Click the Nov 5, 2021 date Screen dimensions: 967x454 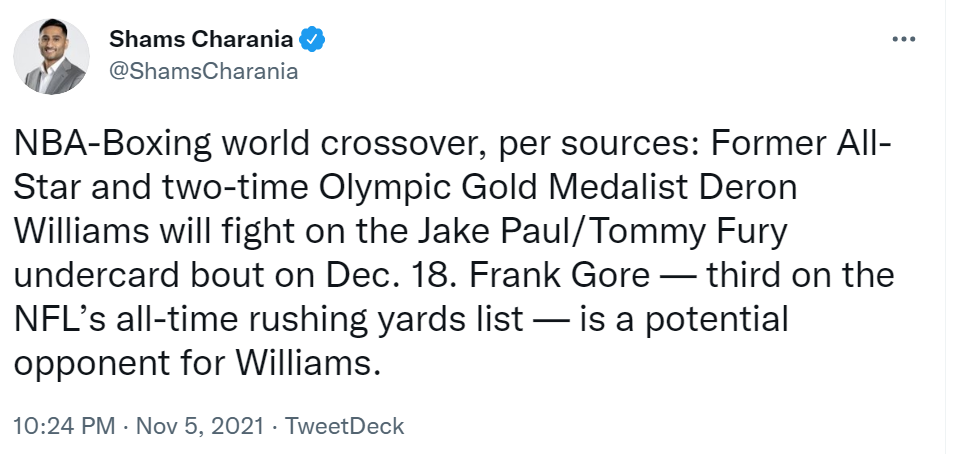click(x=200, y=426)
